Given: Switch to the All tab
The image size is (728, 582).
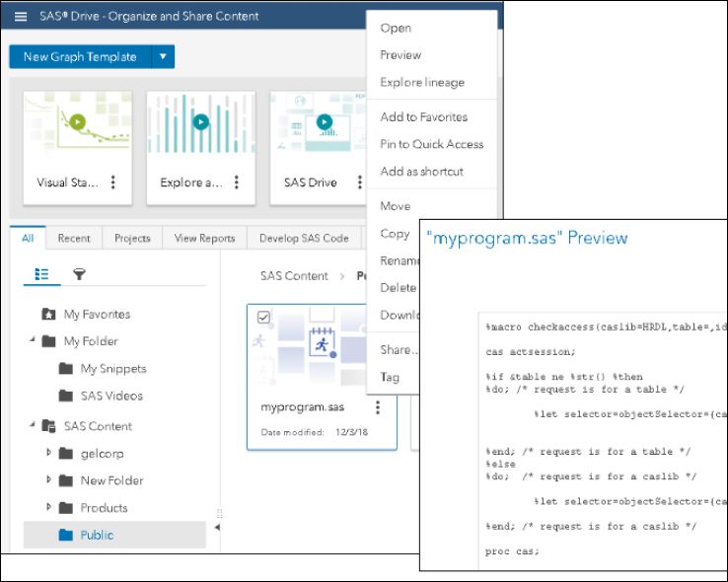Looking at the screenshot, I should click(x=28, y=238).
